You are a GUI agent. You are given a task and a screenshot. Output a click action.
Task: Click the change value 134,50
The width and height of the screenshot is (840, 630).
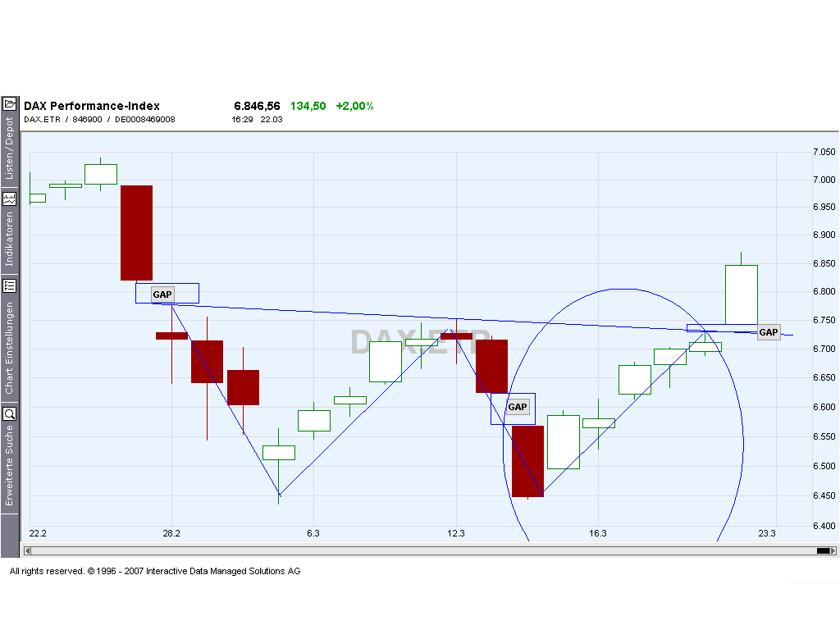pos(308,106)
